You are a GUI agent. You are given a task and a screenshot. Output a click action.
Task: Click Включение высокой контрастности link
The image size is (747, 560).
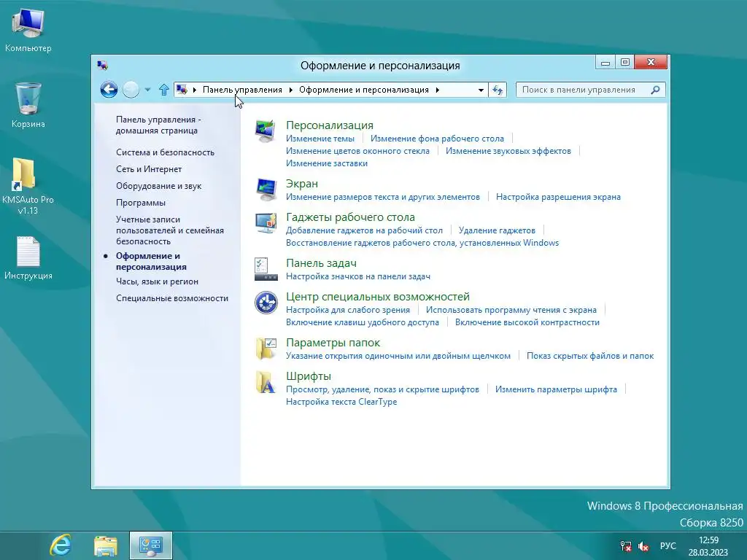point(527,322)
